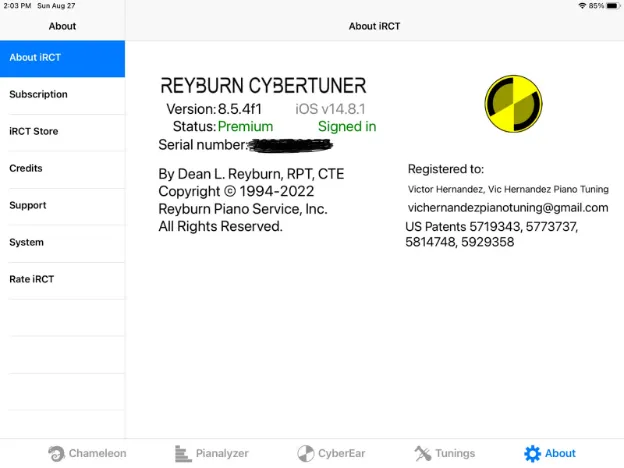Open the Support section
Screen dimensions: 624x468
[x=62, y=206]
